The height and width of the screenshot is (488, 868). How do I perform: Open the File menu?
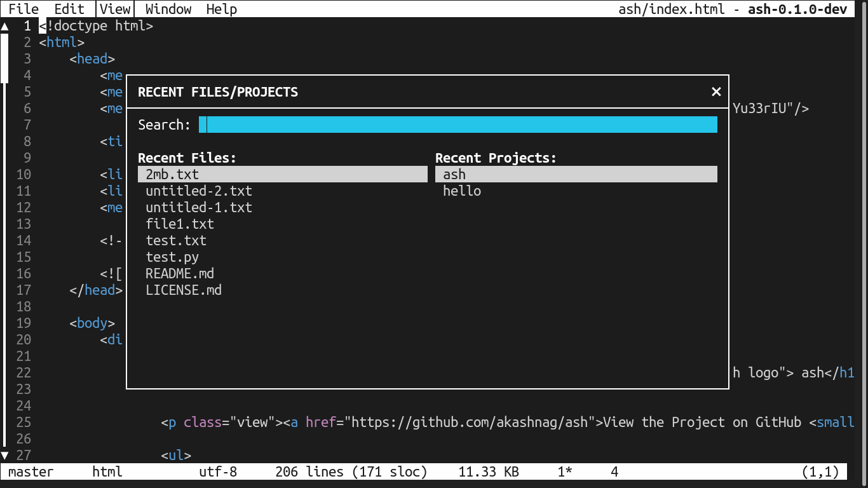click(x=22, y=8)
